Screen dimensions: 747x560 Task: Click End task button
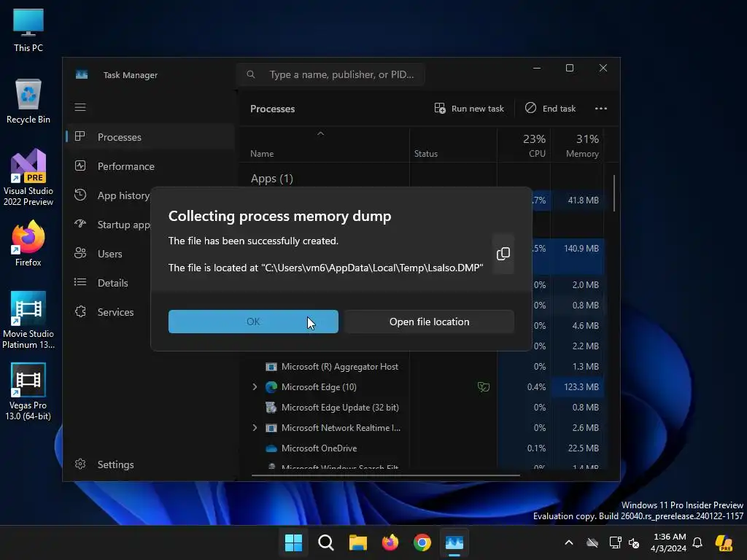[550, 109]
